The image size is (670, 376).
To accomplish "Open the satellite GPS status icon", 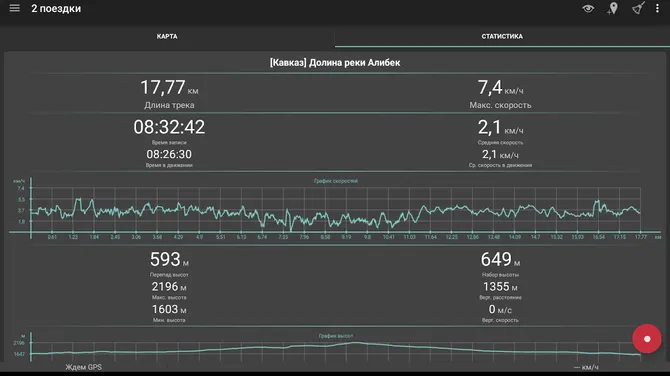I will pyautogui.click(x=638, y=9).
